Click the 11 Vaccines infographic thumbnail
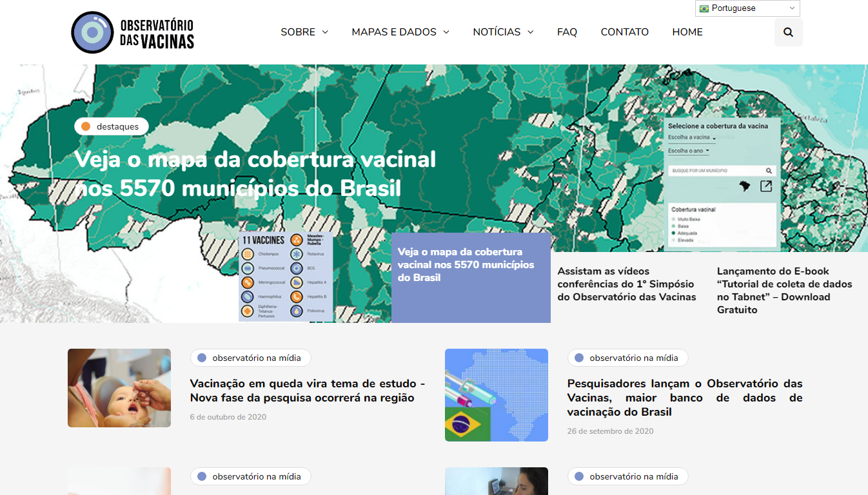This screenshot has height=495, width=868. pyautogui.click(x=286, y=277)
